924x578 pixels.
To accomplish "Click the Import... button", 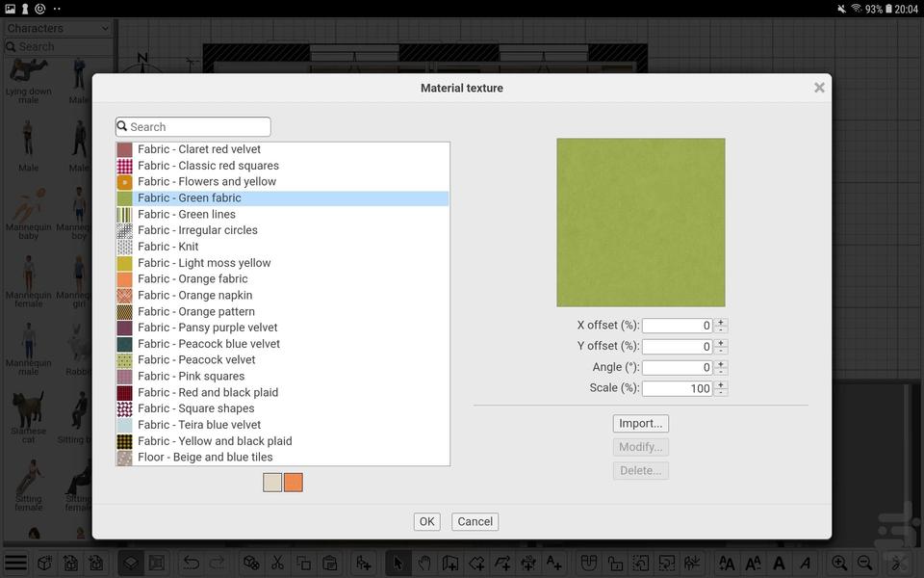I will pyautogui.click(x=640, y=424).
